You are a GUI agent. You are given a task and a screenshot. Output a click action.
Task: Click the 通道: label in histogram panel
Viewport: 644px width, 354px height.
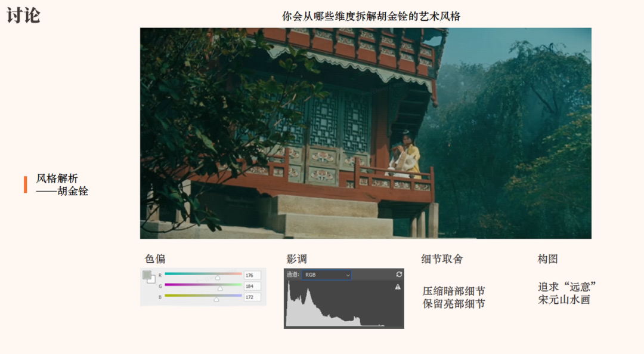(293, 275)
